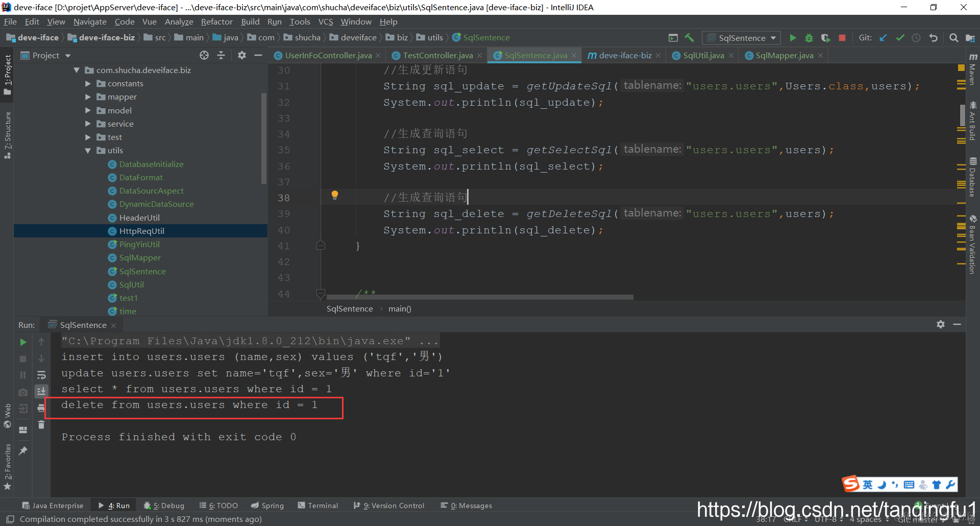The image size is (980, 526).
Task: Start debugging with the bug icon
Action: pos(809,38)
